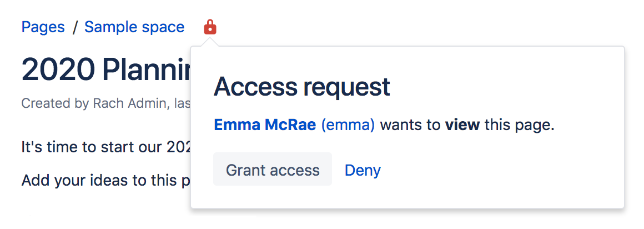644x229 pixels.
Task: Deny the access request
Action: (x=363, y=170)
